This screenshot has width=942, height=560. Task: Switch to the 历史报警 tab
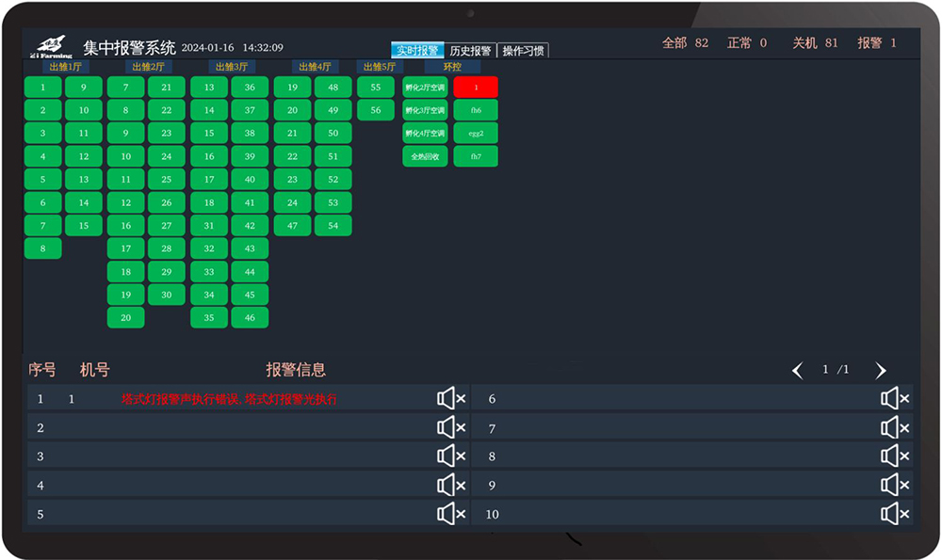pos(470,51)
